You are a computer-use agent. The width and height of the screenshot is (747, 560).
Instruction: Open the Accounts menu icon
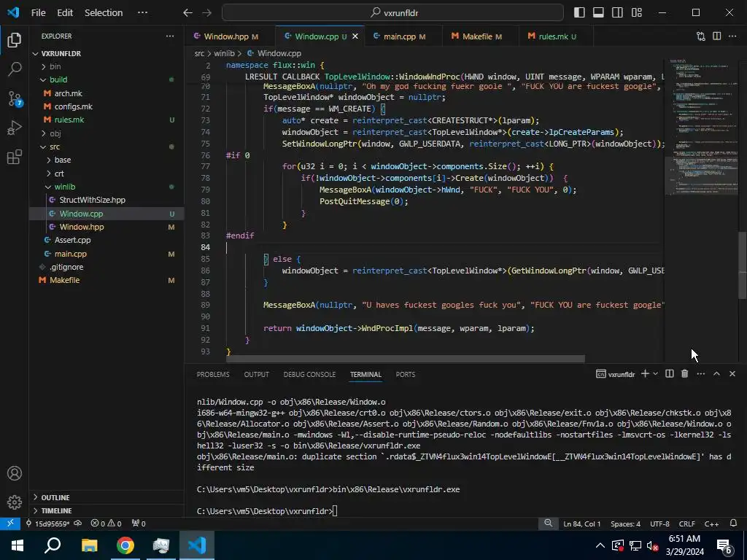[x=15, y=473]
